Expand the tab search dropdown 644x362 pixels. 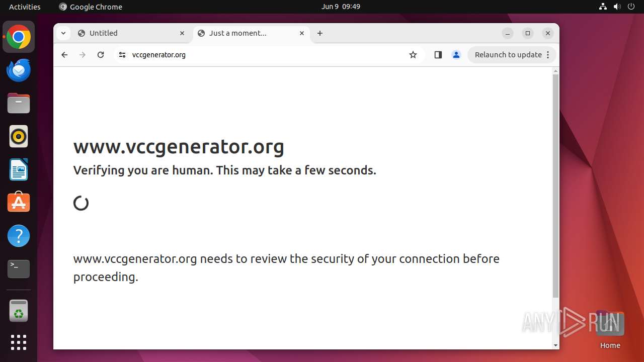point(63,33)
